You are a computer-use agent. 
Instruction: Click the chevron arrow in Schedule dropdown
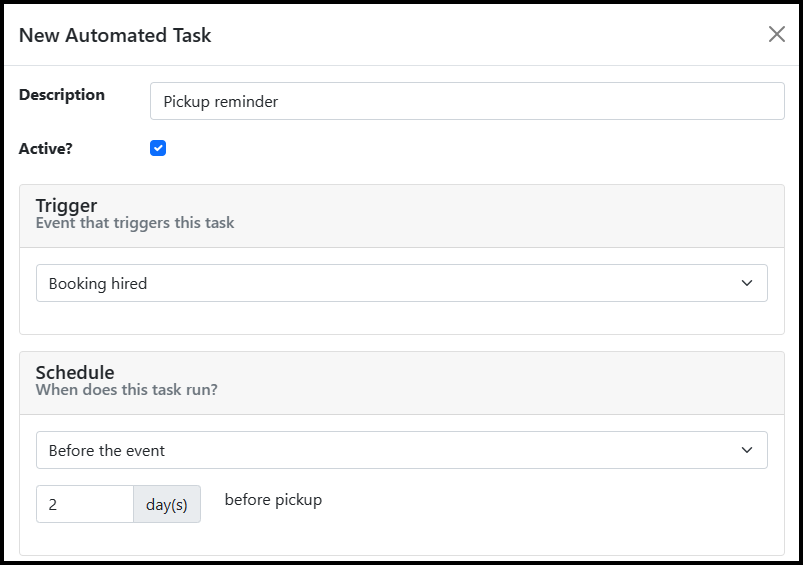tap(747, 450)
